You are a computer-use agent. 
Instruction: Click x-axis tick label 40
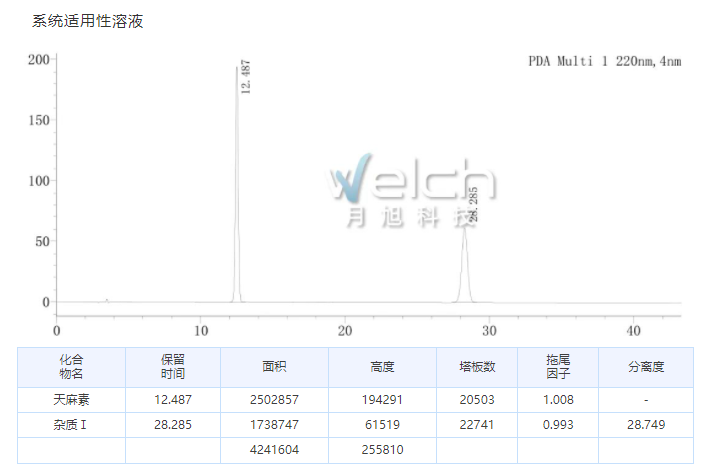(634, 331)
